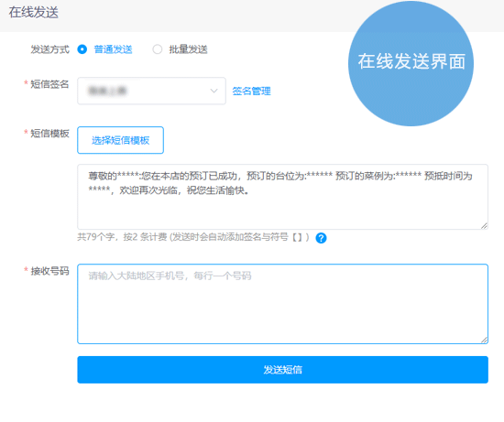Click the 短信签名 field label
The width and height of the screenshot is (504, 422).
[49, 84]
